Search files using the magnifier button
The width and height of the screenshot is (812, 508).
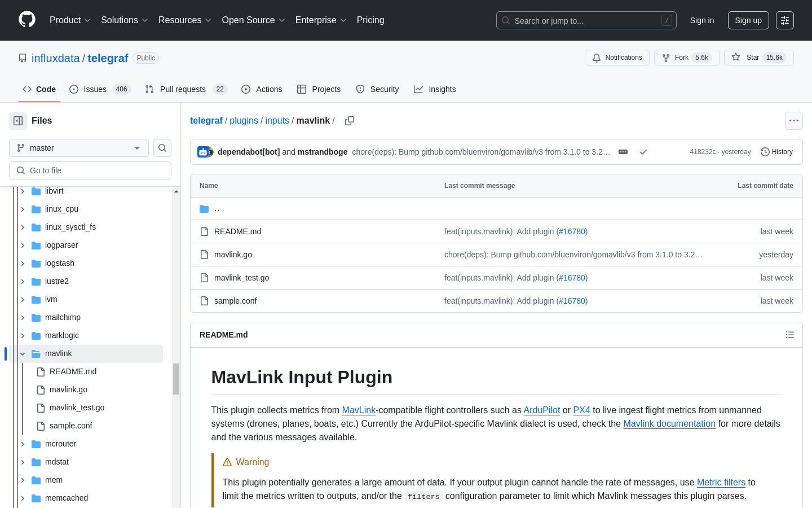(x=162, y=148)
